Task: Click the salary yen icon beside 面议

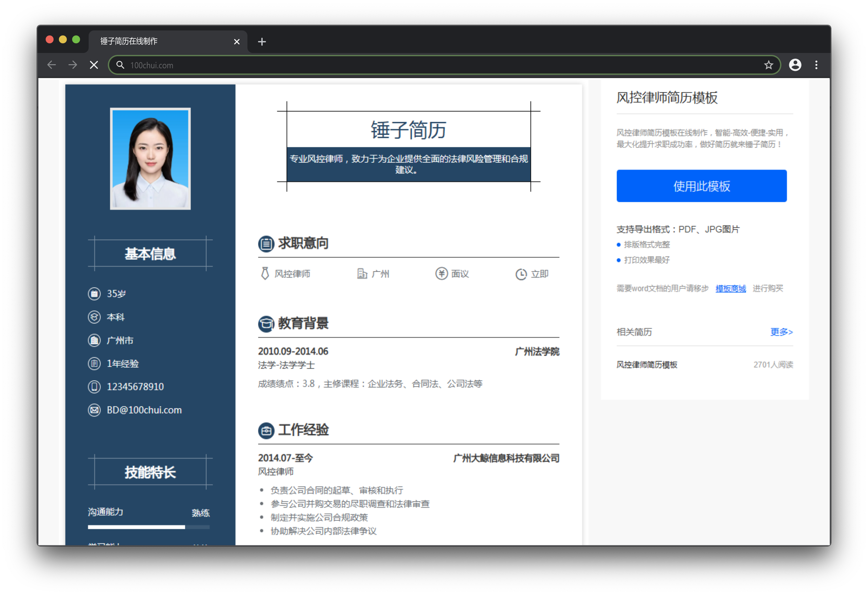Action: tap(441, 274)
